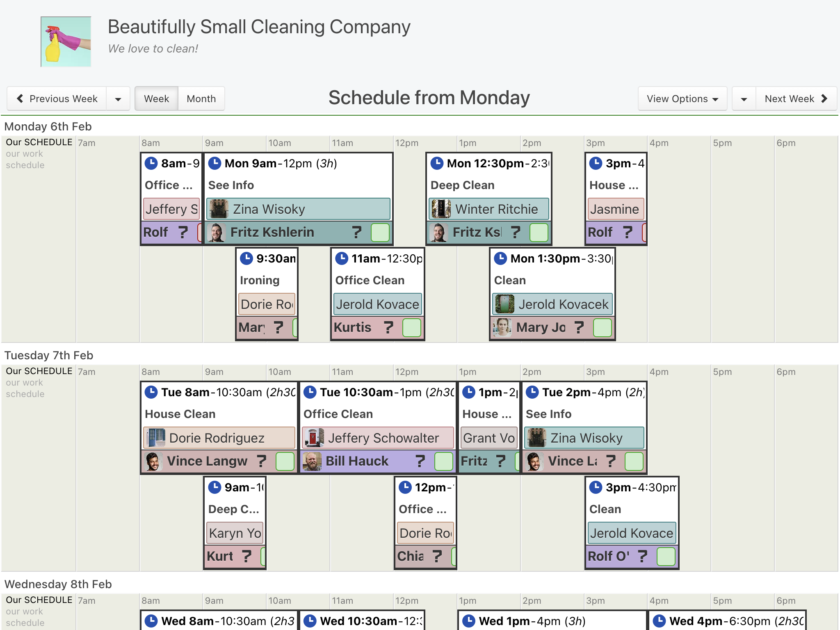Expand dropdown arrow beside Previous Week

coord(118,98)
